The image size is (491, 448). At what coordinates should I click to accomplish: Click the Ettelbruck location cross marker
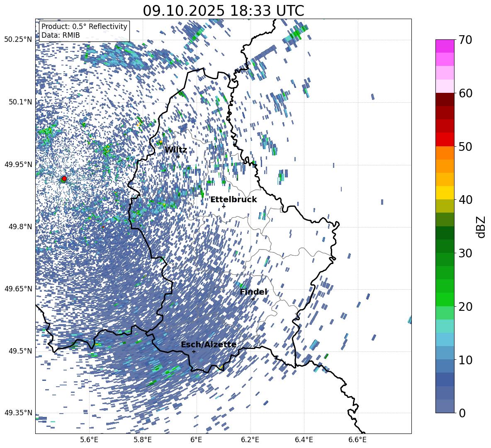click(x=224, y=206)
